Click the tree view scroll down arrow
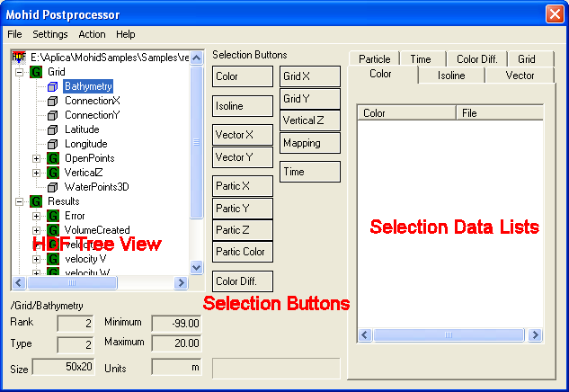Image resolution: width=569 pixels, height=392 pixels. (x=197, y=267)
